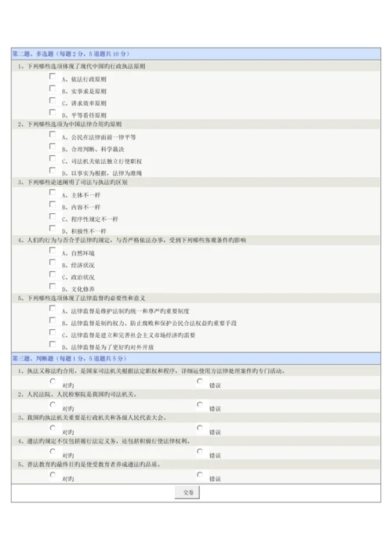The image size is (392, 554).
Task: Pick 错误 for question 4 遵法的规定
Action: (x=200, y=451)
